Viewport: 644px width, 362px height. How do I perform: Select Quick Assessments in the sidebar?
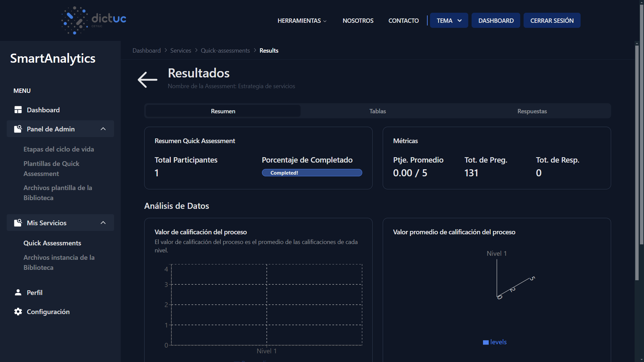click(52, 243)
